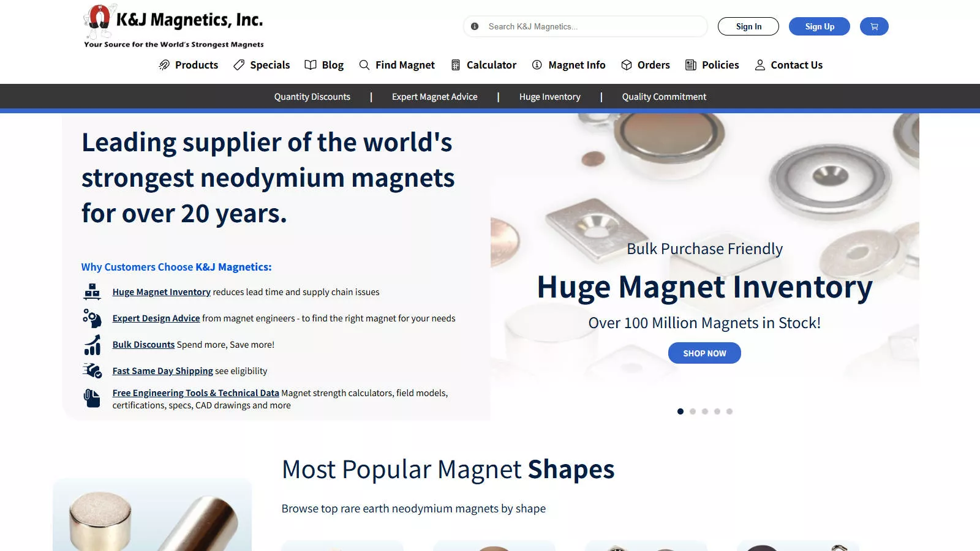This screenshot has width=980, height=551.
Task: Open Quantity Discounts link
Action: [x=312, y=97]
